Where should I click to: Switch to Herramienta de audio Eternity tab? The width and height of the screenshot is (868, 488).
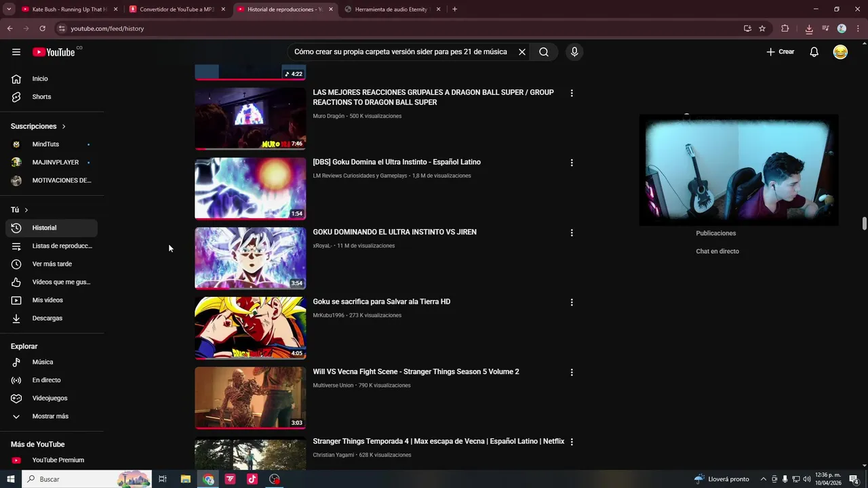click(392, 9)
